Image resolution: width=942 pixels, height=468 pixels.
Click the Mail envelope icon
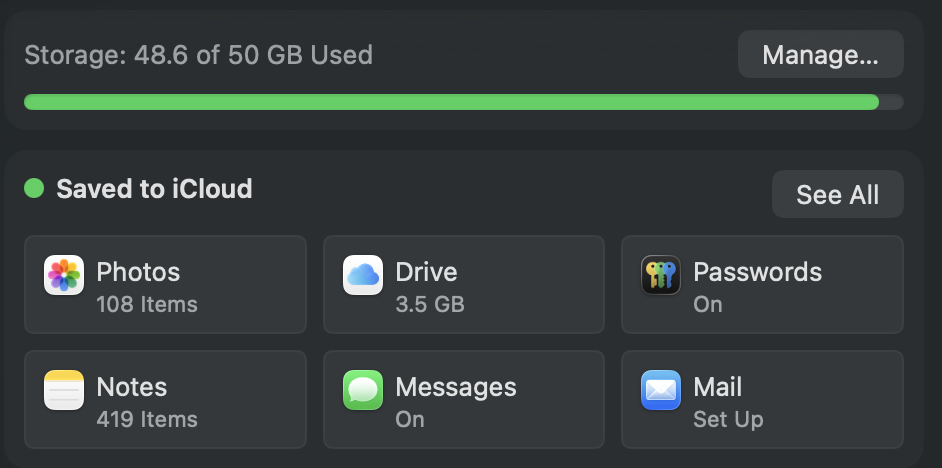pyautogui.click(x=661, y=390)
